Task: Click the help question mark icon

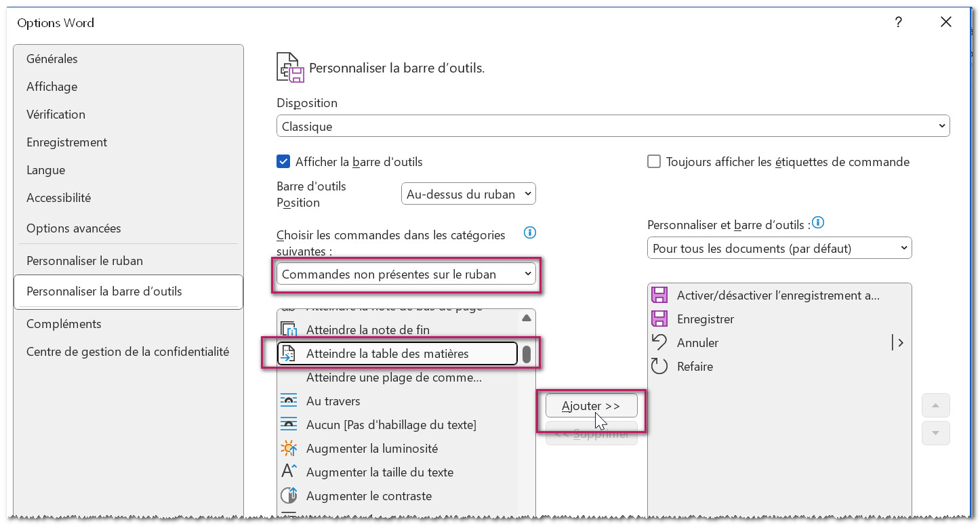Action: coord(898,22)
